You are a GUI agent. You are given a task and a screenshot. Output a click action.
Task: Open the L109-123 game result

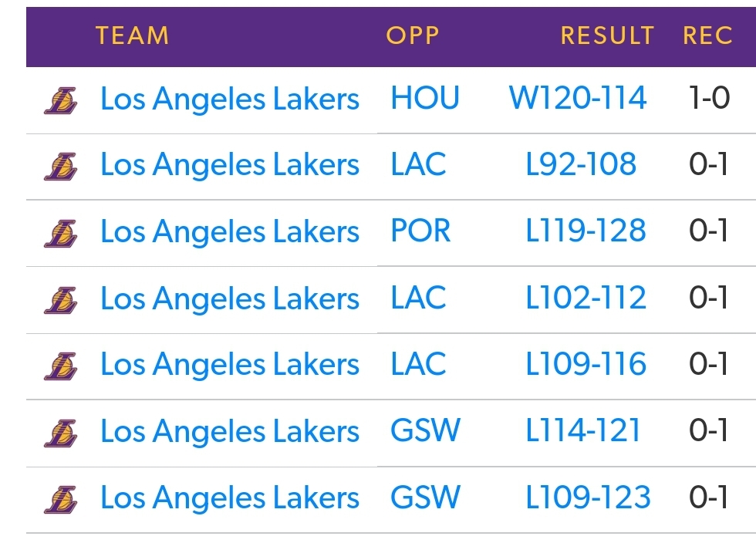pyautogui.click(x=588, y=497)
